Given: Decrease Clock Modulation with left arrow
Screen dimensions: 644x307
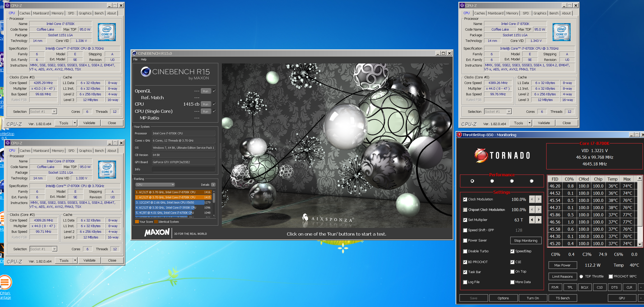Looking at the screenshot, I should 532,199.
